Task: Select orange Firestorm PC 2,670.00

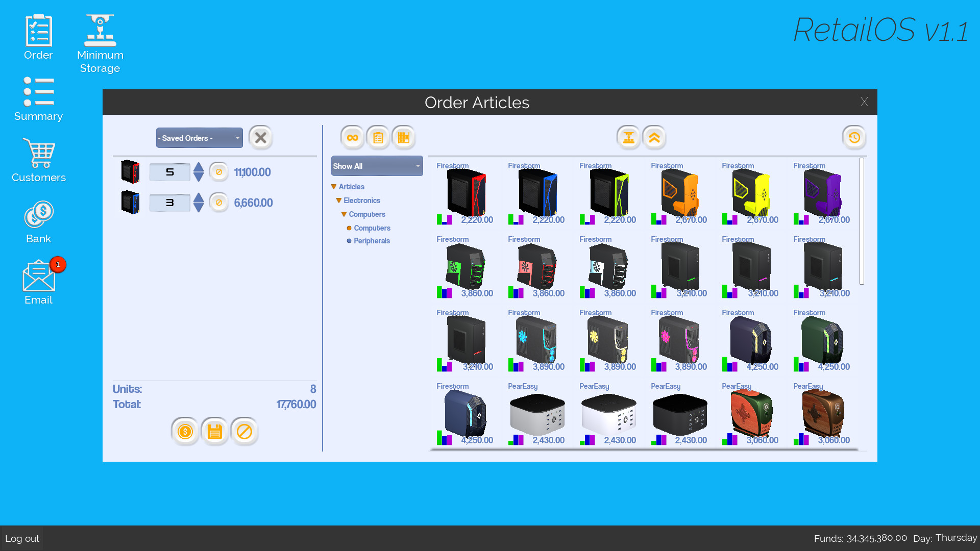Action: tap(680, 193)
